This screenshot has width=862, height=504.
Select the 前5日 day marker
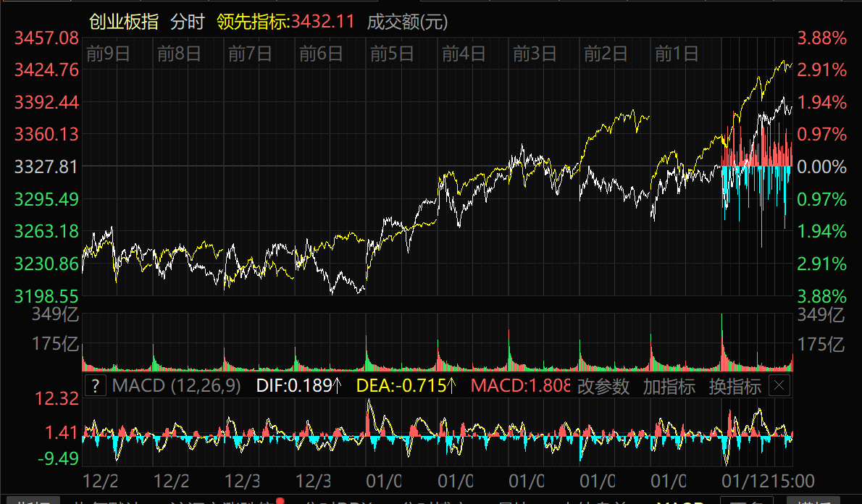pos(392,53)
